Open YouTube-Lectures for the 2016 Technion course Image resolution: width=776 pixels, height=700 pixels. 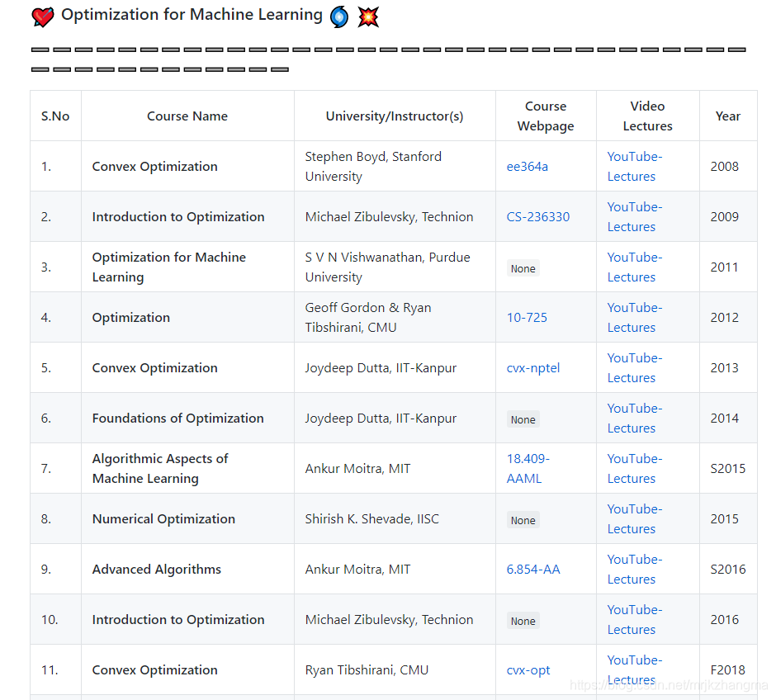635,620
